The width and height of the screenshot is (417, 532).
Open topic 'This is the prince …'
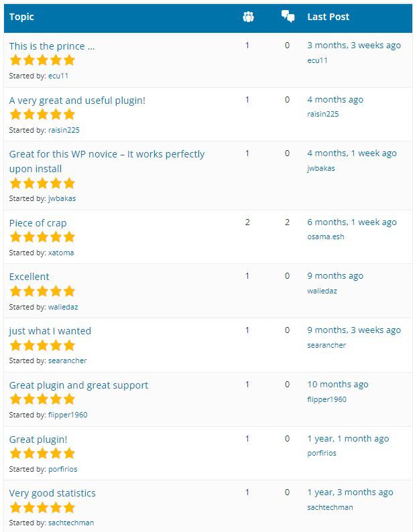pyautogui.click(x=52, y=46)
